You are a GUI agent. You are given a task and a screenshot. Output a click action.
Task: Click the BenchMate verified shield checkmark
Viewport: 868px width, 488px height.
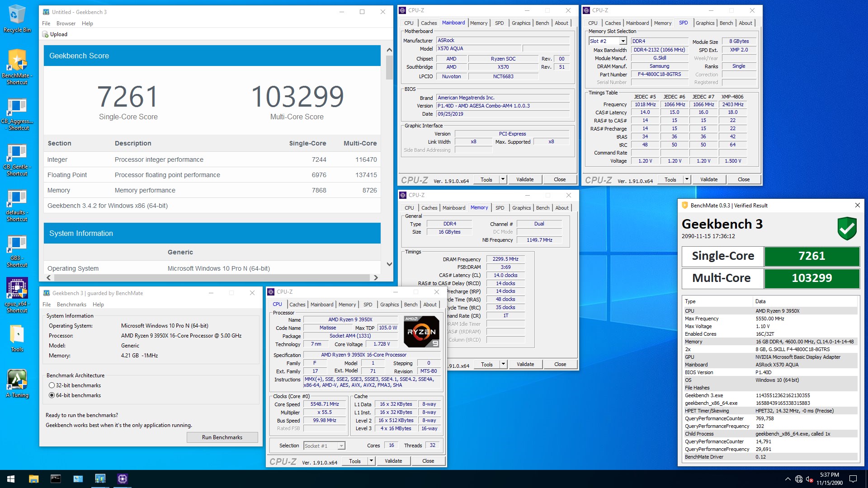tap(847, 228)
